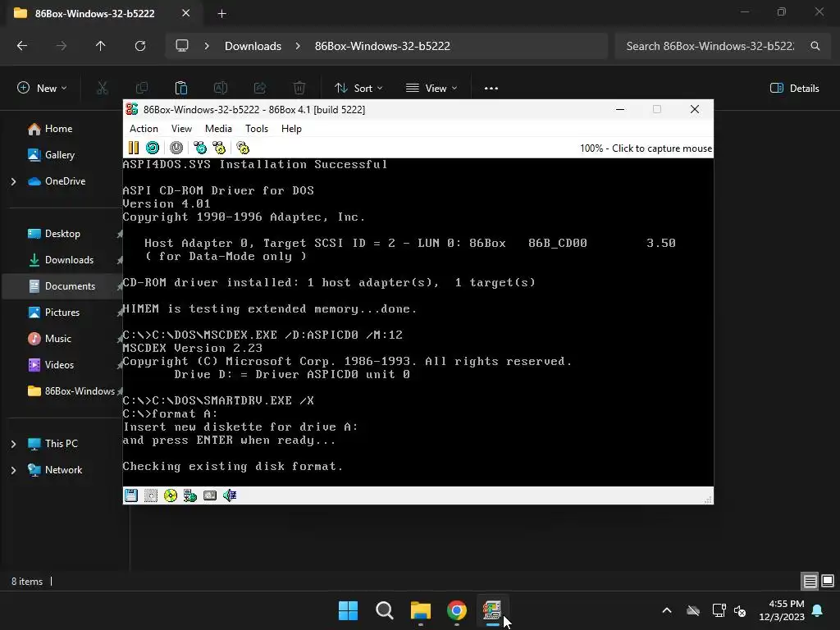Click the search magnifier icon in Explorer
This screenshot has width=840, height=630.
tap(815, 46)
